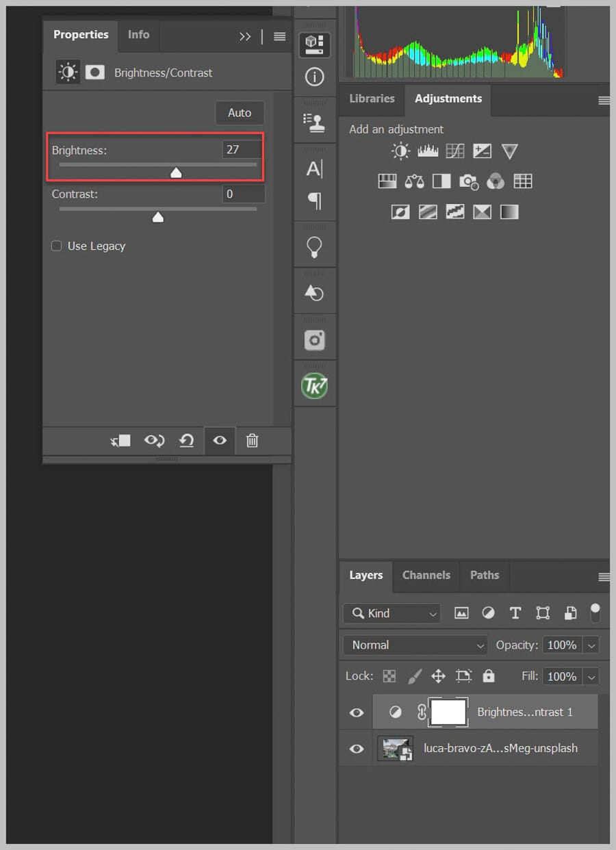Add a Black & White adjustment layer
Screen dimensions: 616x850
441,181
